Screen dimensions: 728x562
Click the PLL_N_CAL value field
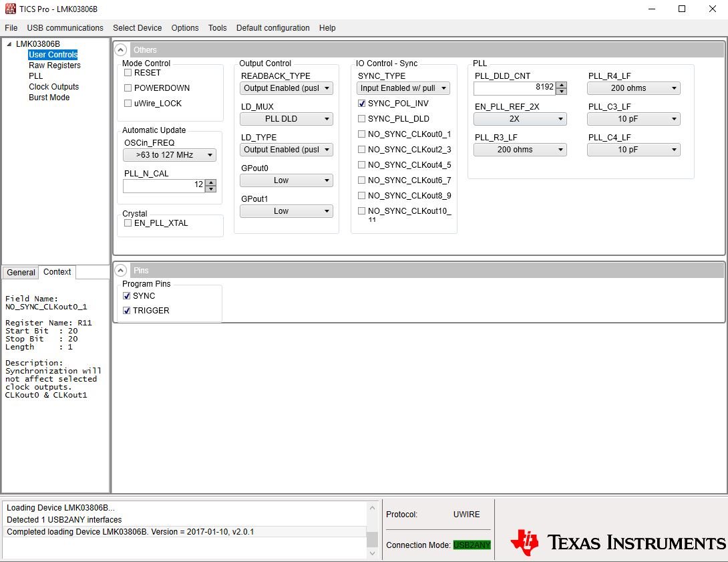point(164,185)
